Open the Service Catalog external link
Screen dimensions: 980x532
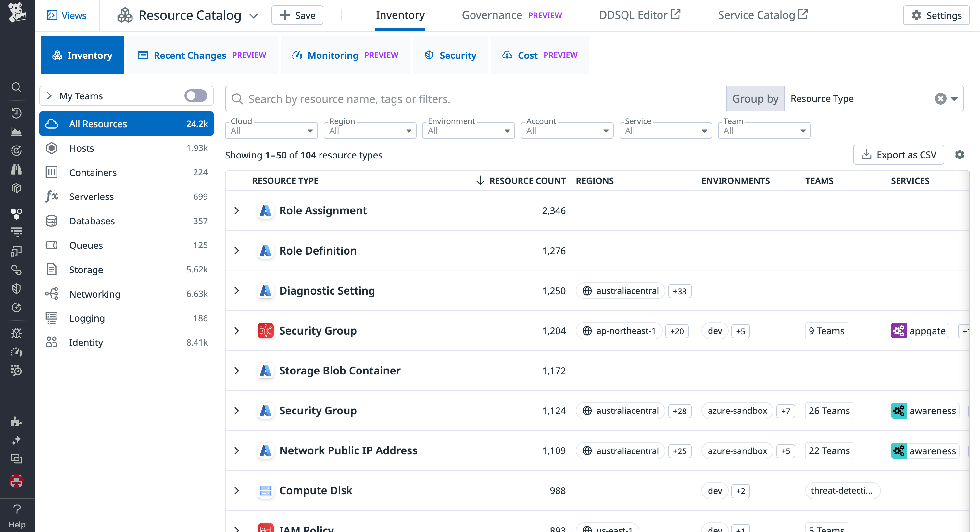pos(762,15)
